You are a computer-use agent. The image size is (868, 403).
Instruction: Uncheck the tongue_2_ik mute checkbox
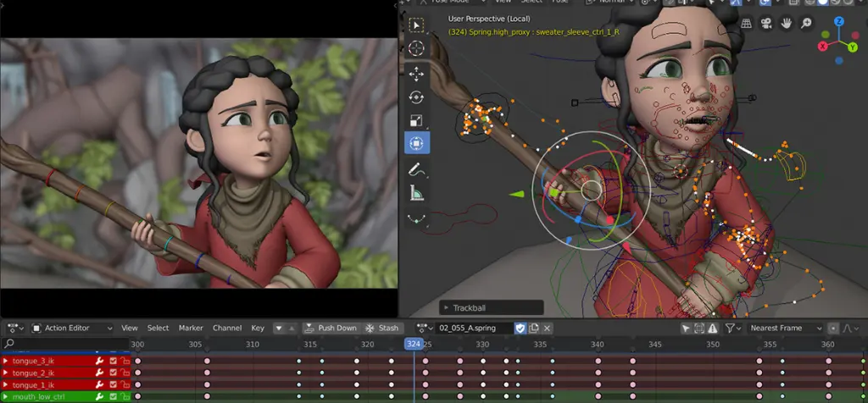(x=114, y=373)
